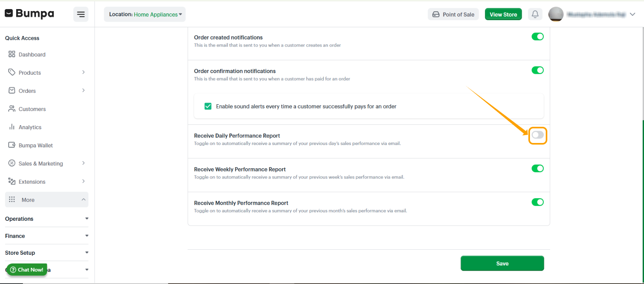Screen dimensions: 644x284
Task: Click the Order confirmation notifications title
Action: (x=235, y=71)
